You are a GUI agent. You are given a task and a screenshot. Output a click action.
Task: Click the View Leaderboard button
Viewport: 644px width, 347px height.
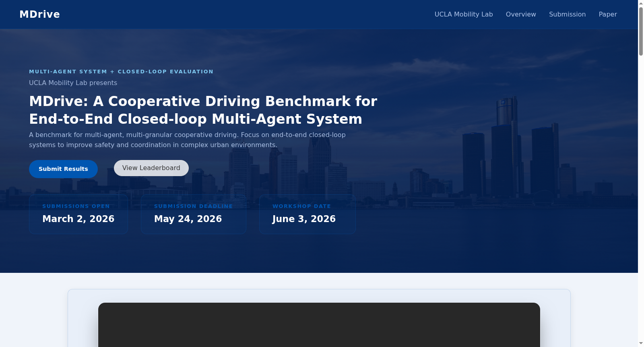click(151, 168)
